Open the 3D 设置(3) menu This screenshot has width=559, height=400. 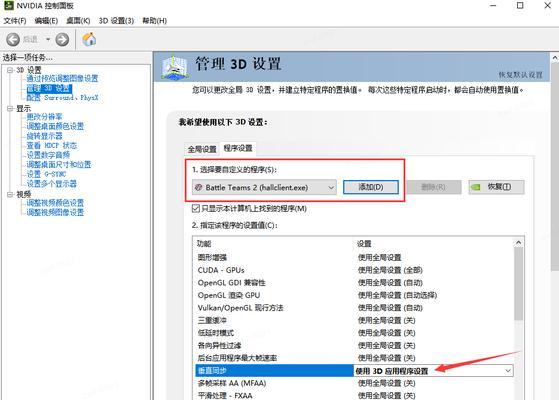116,21
